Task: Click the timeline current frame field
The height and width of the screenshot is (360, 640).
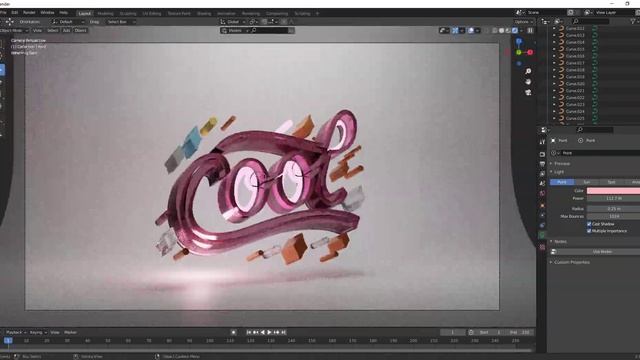Action: (453, 332)
